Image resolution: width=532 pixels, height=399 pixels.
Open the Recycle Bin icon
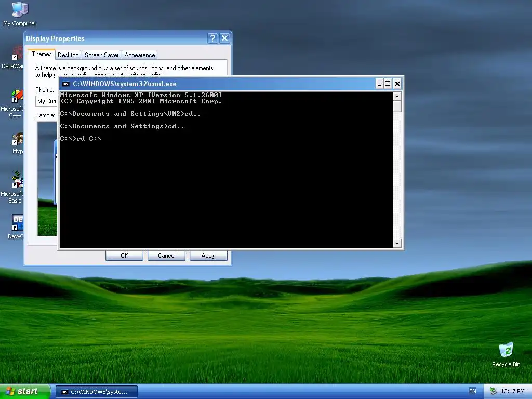click(506, 354)
